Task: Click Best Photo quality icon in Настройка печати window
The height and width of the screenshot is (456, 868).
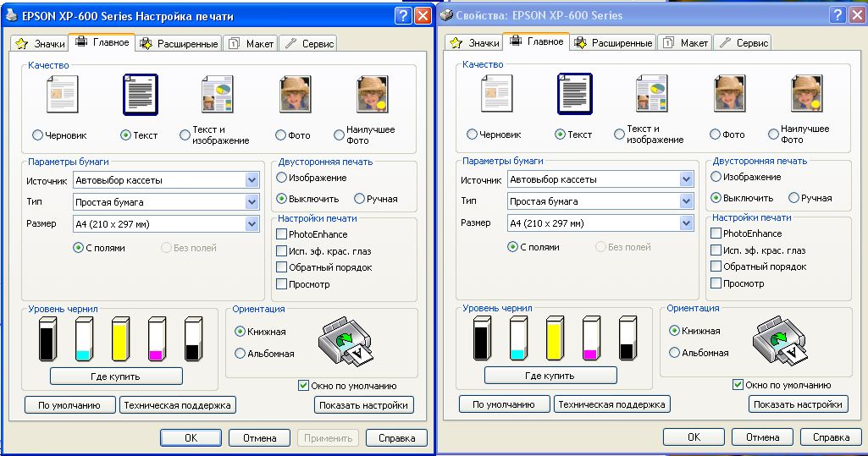Action: pos(373,95)
